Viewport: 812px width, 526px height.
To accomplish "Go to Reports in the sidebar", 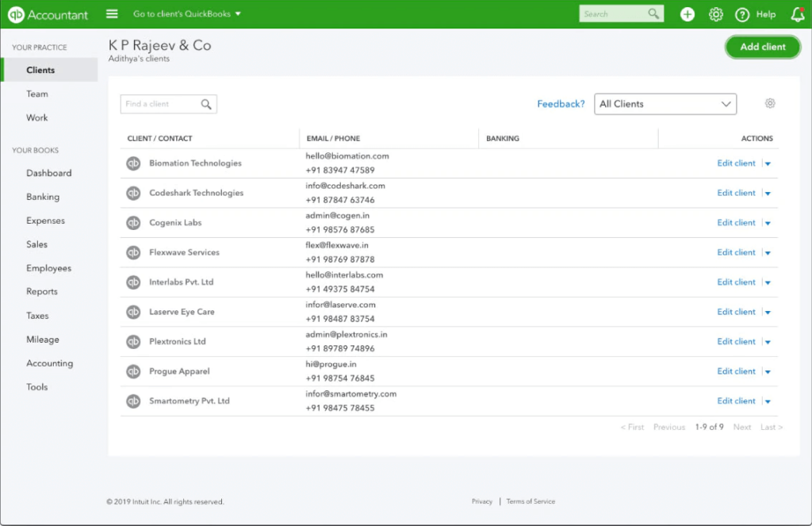I will tap(42, 291).
